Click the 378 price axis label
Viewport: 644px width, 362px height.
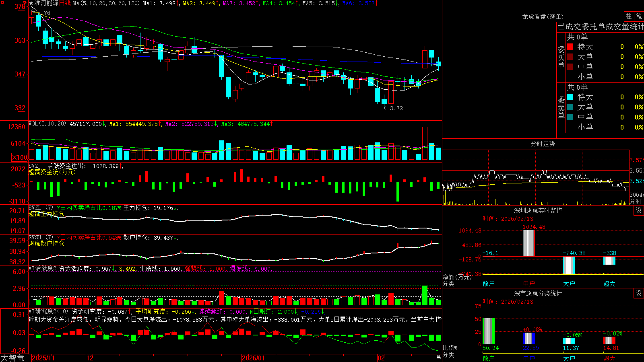[x=20, y=6]
